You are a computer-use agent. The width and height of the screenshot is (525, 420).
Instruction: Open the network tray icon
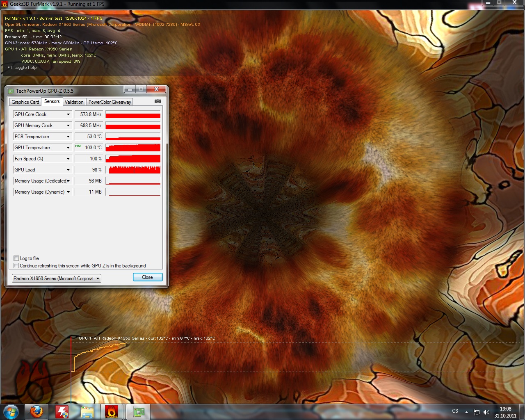point(476,412)
